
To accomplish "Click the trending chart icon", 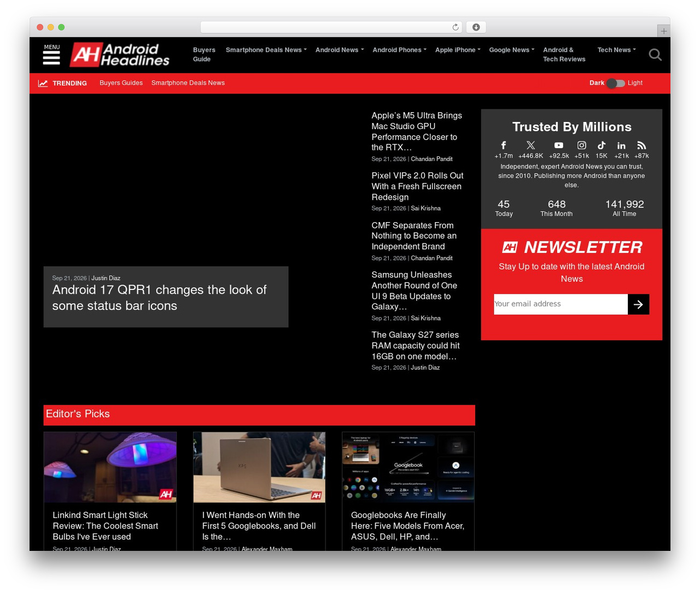I will [43, 83].
